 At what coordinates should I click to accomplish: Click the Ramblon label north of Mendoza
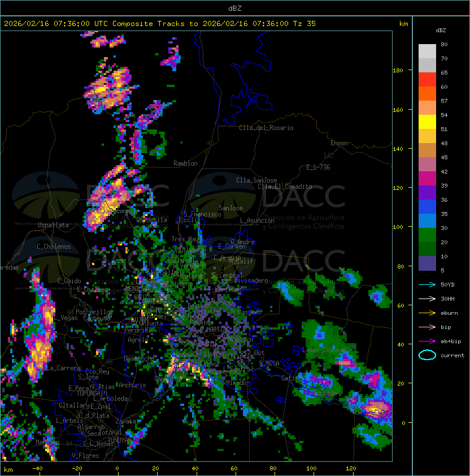click(x=185, y=163)
